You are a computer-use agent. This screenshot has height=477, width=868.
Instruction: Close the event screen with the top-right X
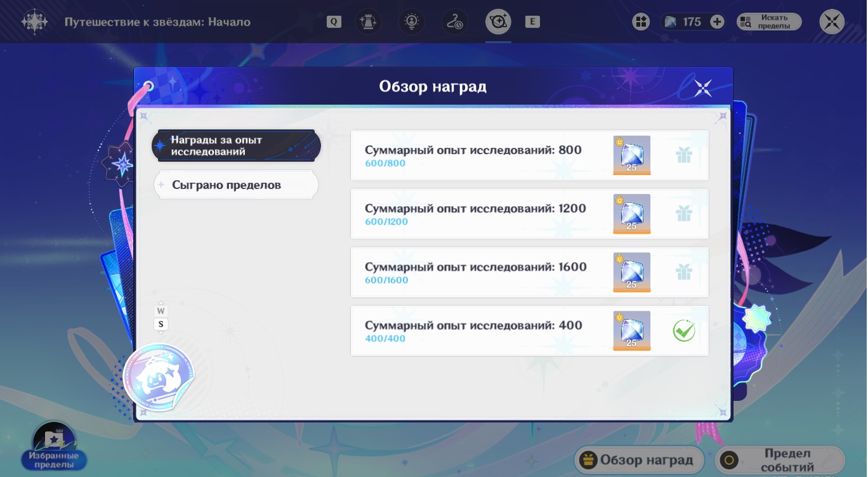pos(832,22)
